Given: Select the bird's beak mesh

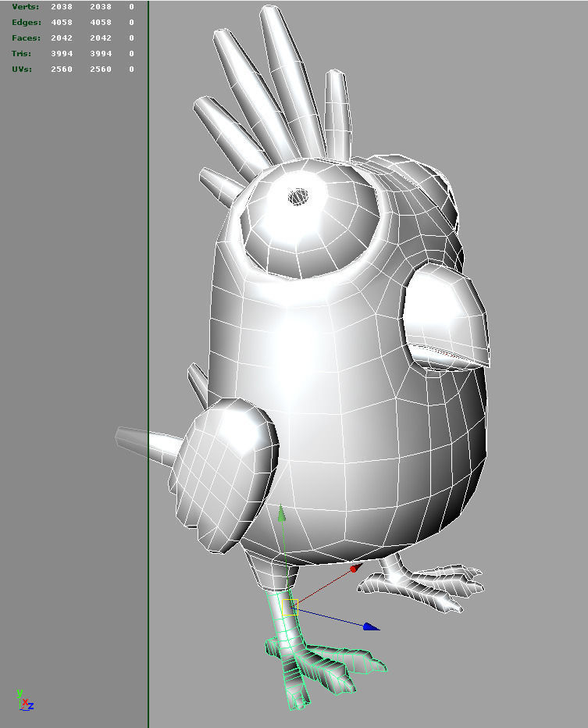Looking at the screenshot, I should pos(444,318).
